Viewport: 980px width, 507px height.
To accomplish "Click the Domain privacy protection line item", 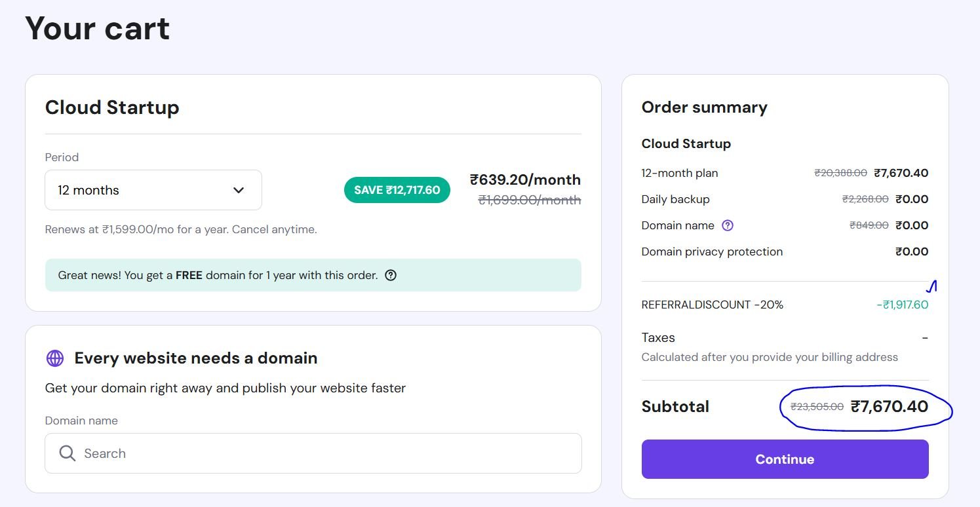I will click(712, 252).
